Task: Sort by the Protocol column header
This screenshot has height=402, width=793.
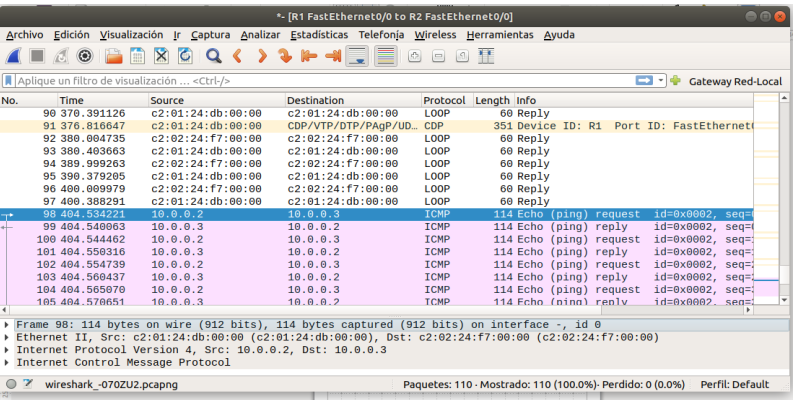Action: click(448, 101)
